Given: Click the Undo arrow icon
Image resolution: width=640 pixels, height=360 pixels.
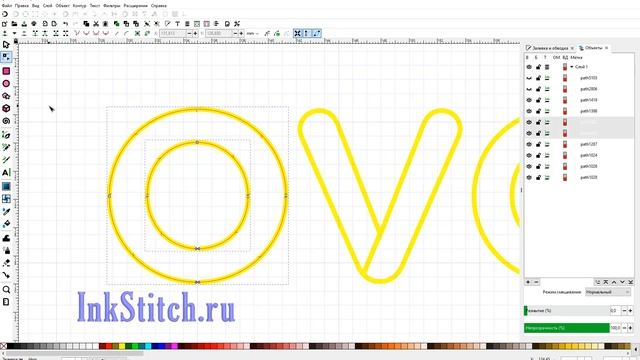Looking at the screenshot, I should (65, 24).
